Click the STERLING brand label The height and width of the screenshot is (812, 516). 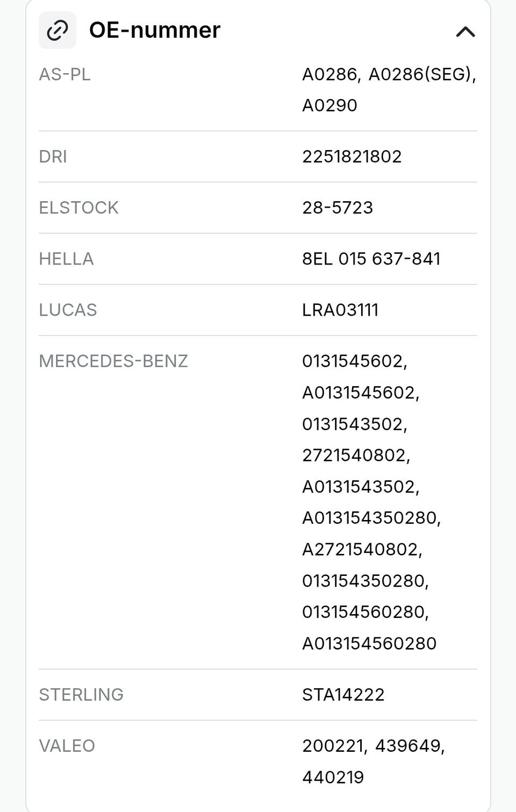[81, 694]
